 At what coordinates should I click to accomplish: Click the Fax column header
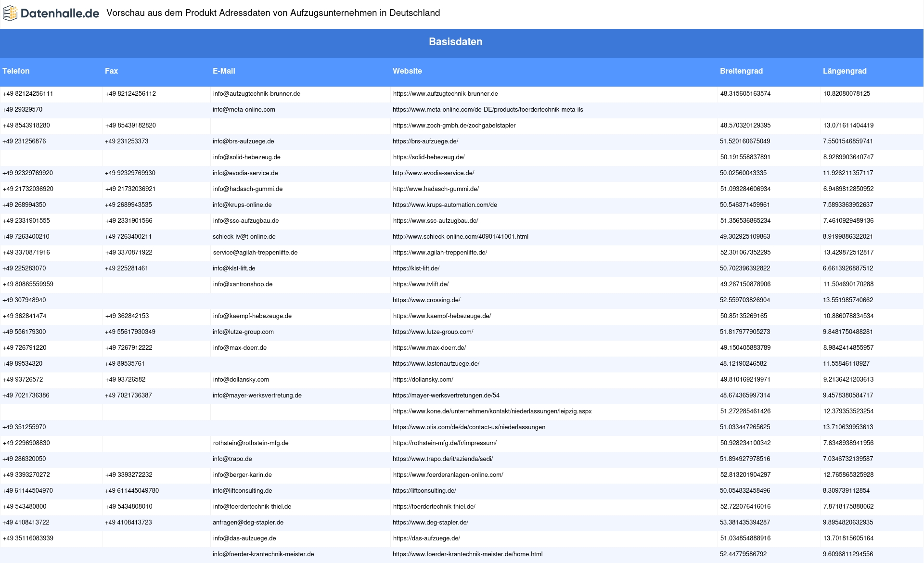point(111,71)
